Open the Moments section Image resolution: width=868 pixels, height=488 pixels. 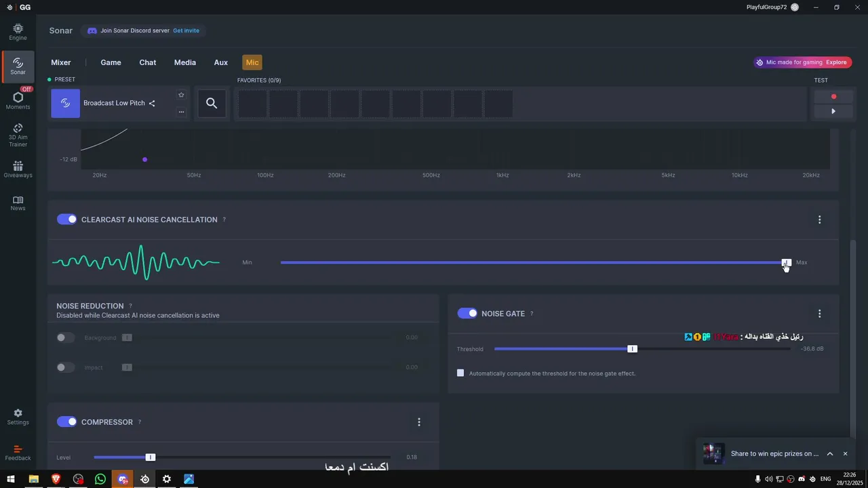(x=18, y=99)
